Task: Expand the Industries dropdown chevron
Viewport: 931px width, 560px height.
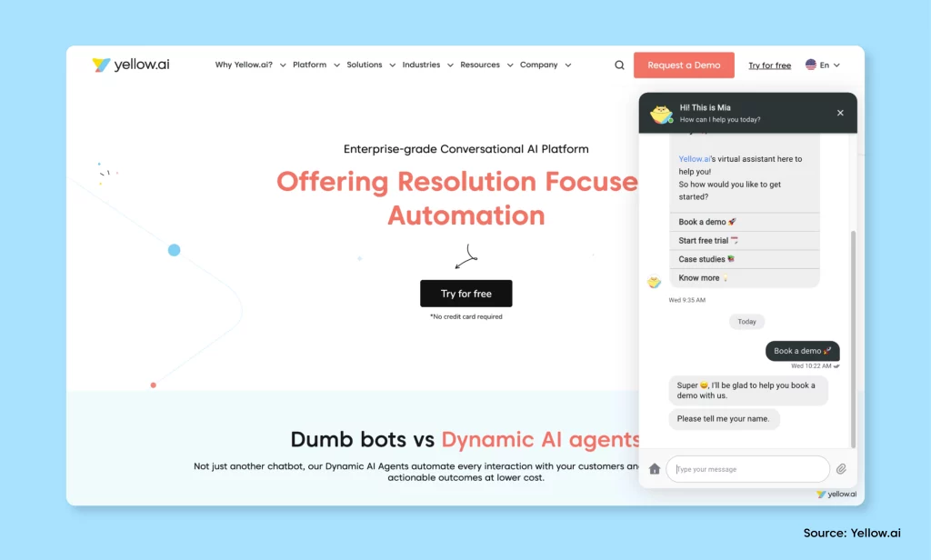Action: tap(450, 65)
